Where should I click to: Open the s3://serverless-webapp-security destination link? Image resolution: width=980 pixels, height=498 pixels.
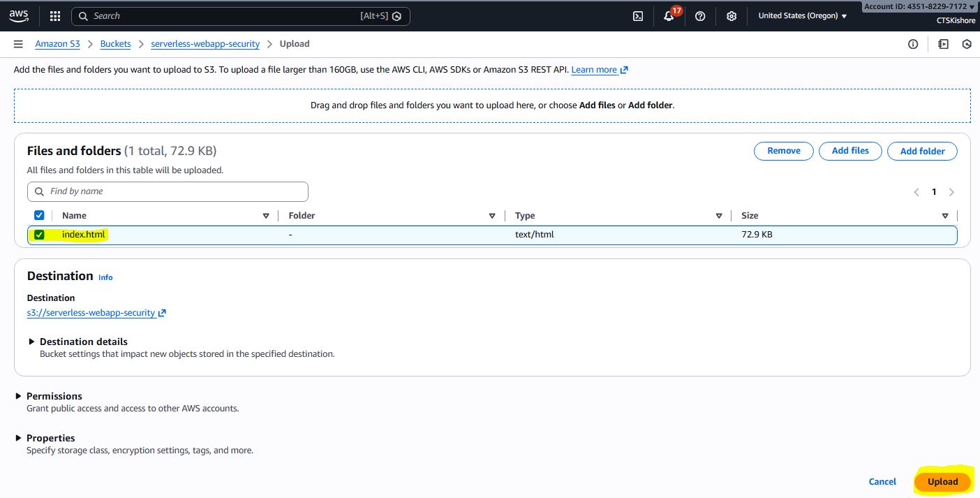point(91,313)
